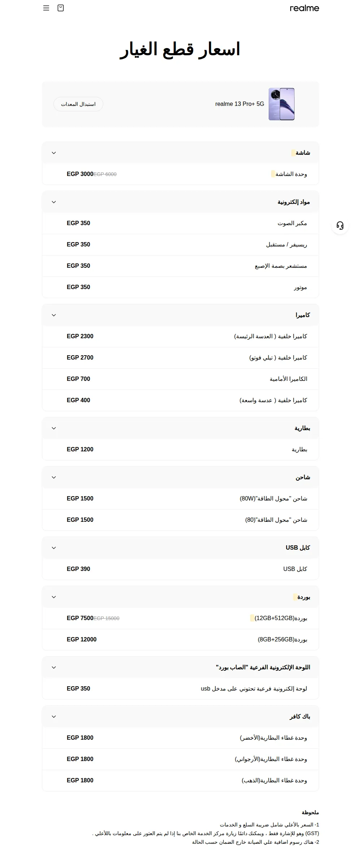The image size is (361, 868).
Task: Collapse the بطارية section chevron
Action: click(x=54, y=428)
